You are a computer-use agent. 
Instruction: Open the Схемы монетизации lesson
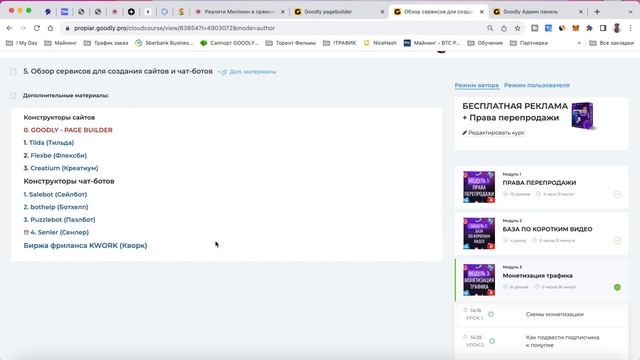click(555, 314)
